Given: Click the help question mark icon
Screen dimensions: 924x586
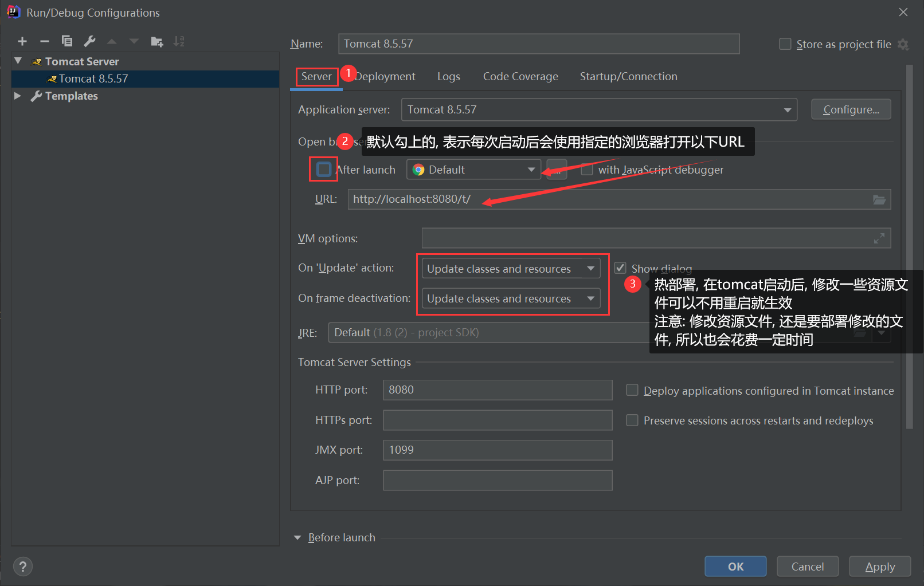Looking at the screenshot, I should click(x=22, y=567).
